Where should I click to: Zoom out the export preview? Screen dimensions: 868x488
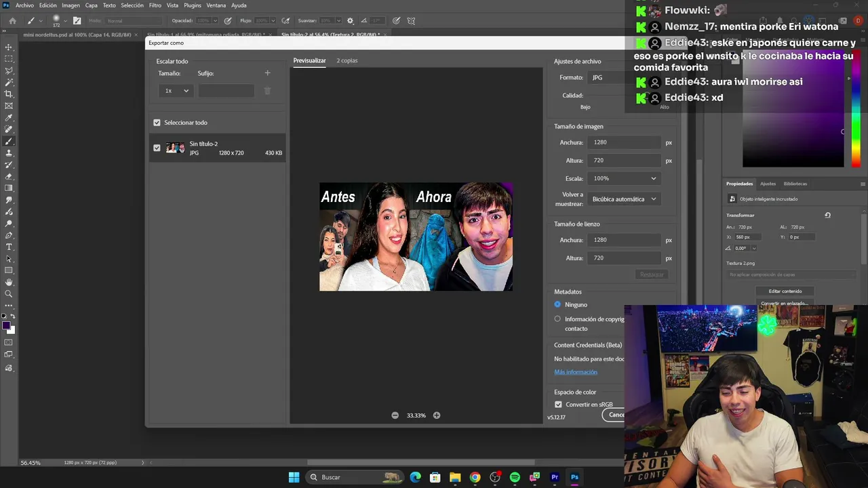coord(395,415)
